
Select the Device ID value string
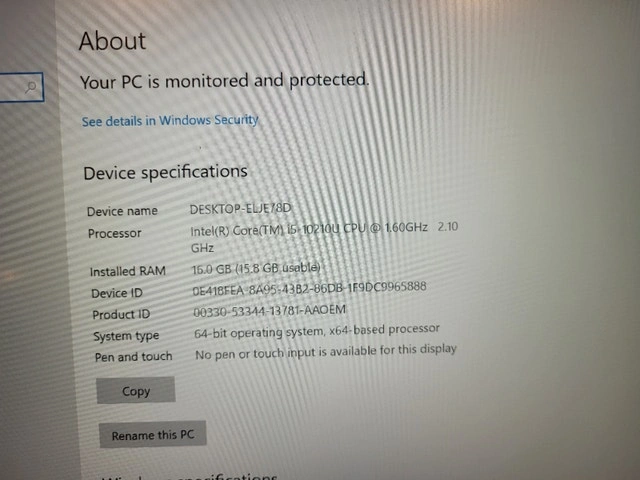pyautogui.click(x=309, y=288)
